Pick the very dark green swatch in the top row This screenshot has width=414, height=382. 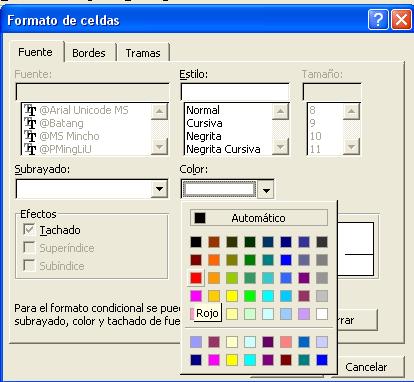[x=250, y=242]
